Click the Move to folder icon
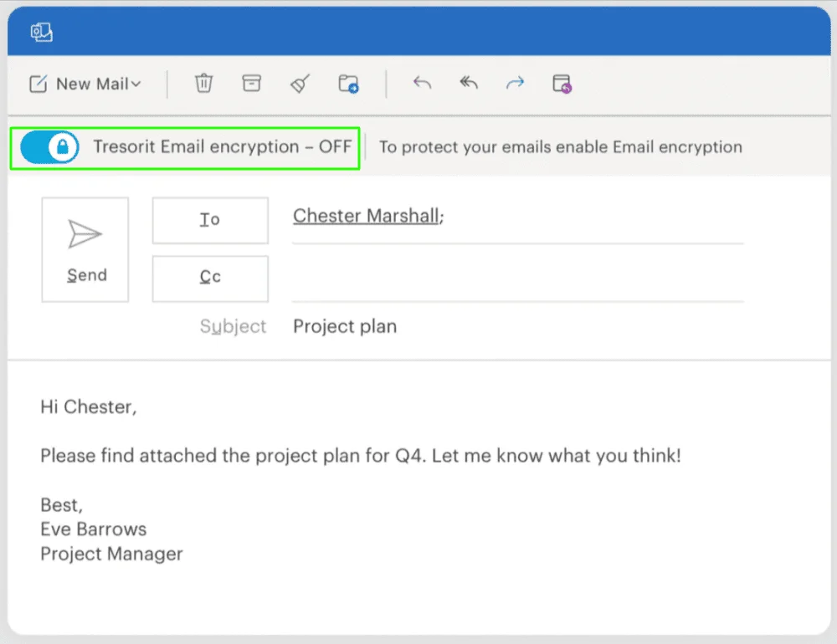Image resolution: width=837 pixels, height=644 pixels. (x=348, y=84)
